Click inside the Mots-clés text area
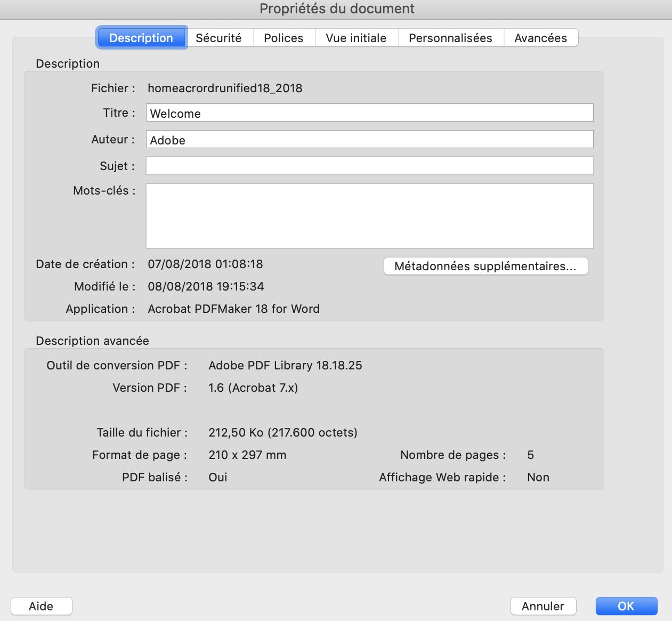672x621 pixels. (370, 216)
